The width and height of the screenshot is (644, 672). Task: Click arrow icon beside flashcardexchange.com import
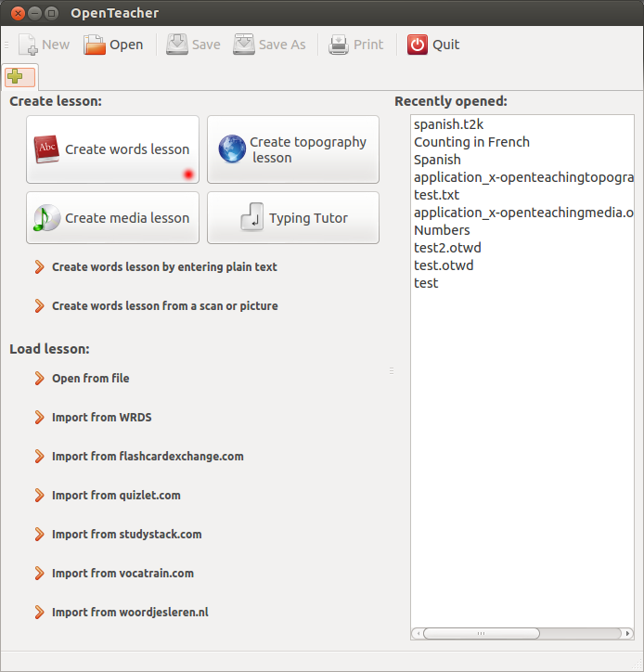coord(39,457)
